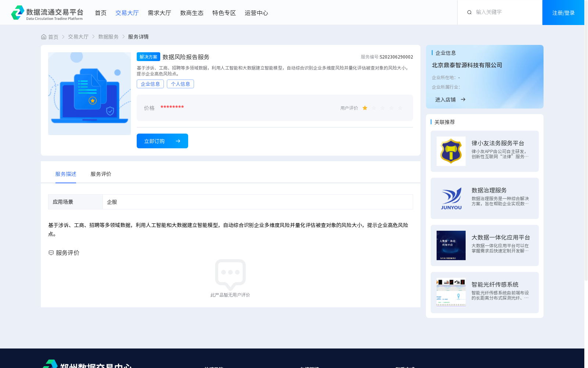Open 数据治理服务 JUNYOU thumbnail
588x368 pixels.
tap(451, 198)
